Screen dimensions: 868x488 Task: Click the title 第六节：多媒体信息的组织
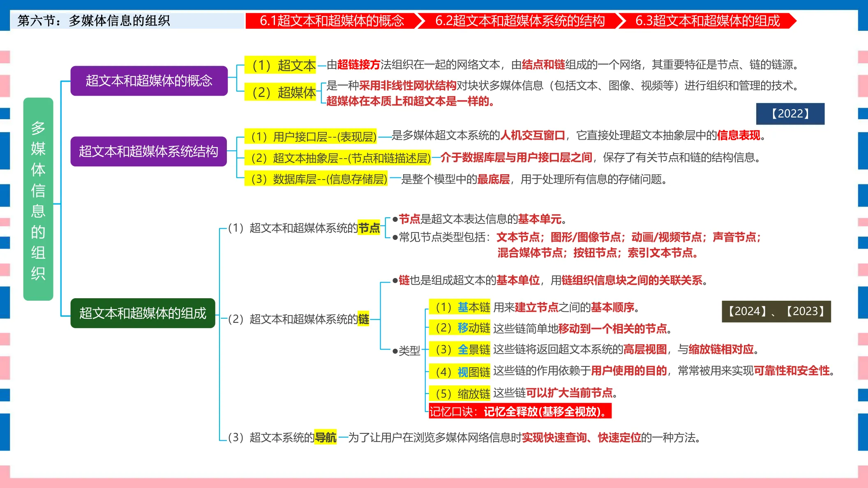[x=94, y=21]
